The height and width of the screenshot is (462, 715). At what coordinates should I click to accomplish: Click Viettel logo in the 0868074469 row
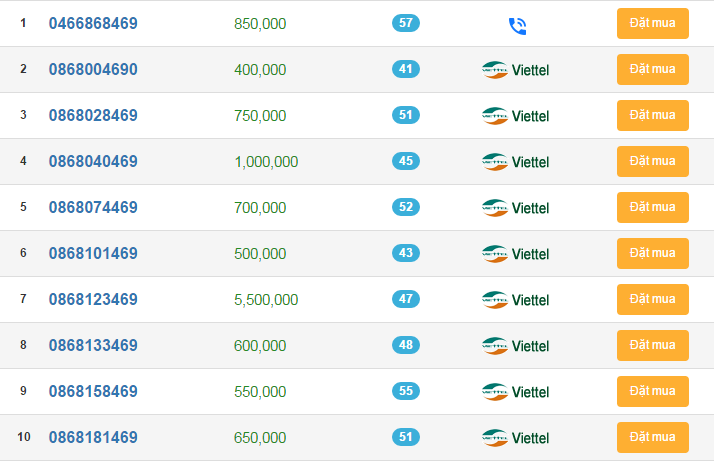click(x=516, y=208)
